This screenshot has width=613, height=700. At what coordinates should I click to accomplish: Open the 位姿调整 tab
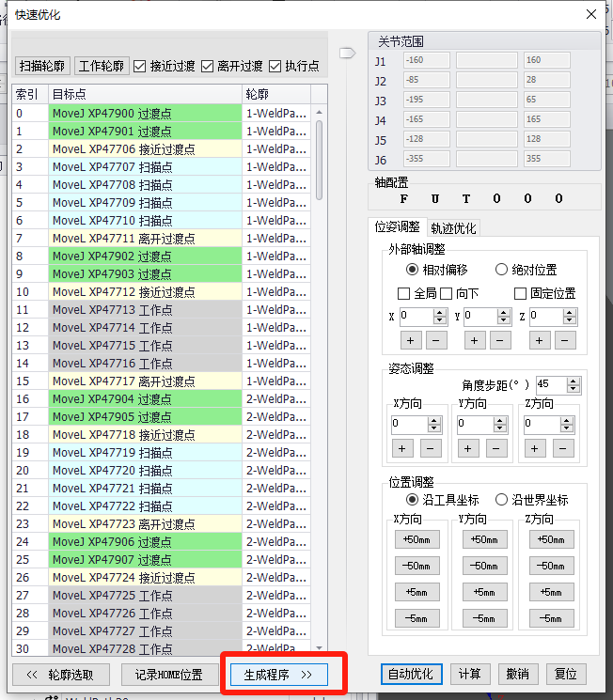tap(397, 227)
